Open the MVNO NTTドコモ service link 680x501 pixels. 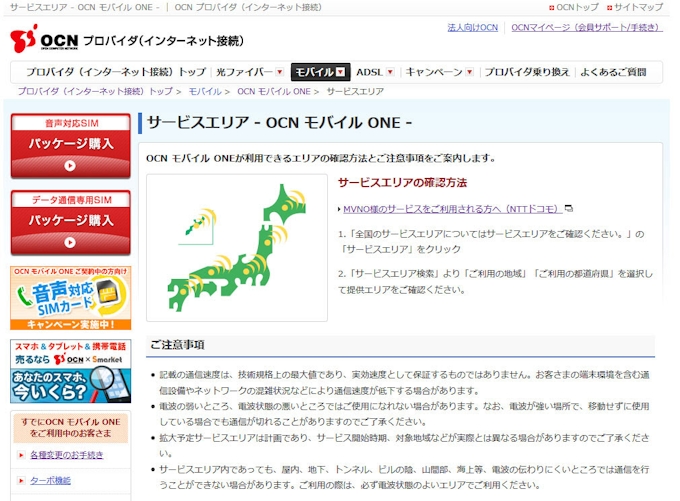[x=451, y=209]
